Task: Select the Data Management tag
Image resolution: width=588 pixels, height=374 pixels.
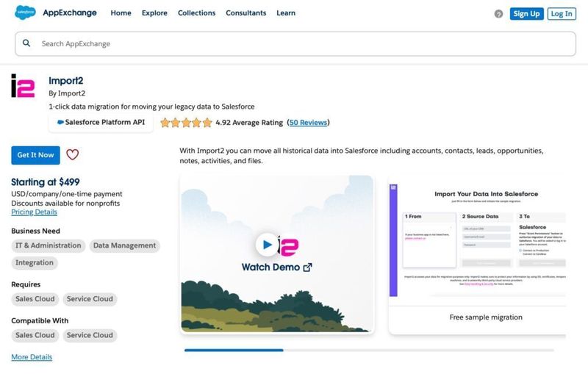Action: 124,245
